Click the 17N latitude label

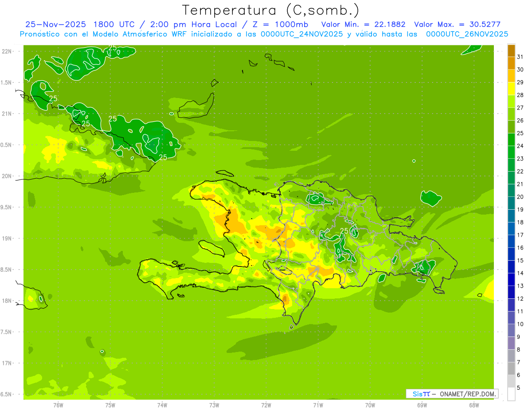coord(6,363)
